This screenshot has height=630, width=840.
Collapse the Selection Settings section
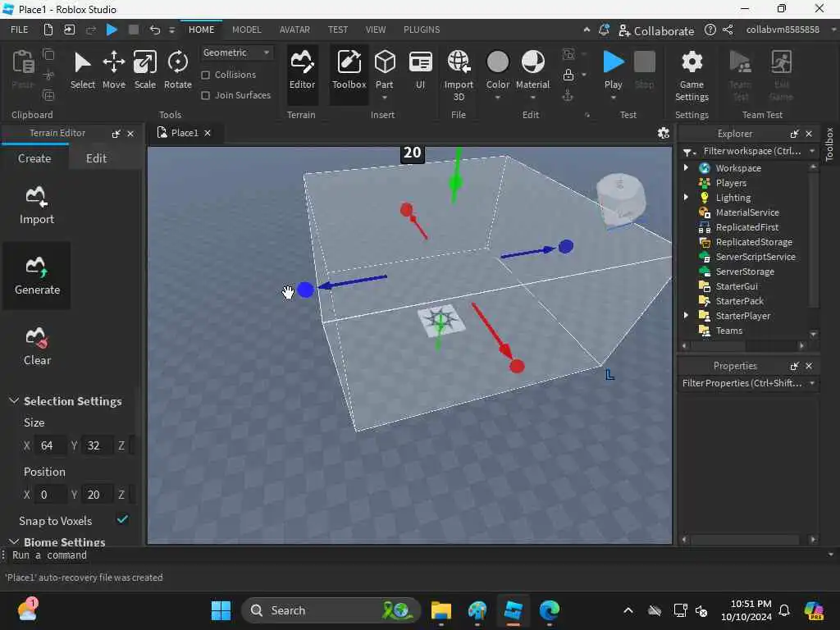(x=14, y=400)
